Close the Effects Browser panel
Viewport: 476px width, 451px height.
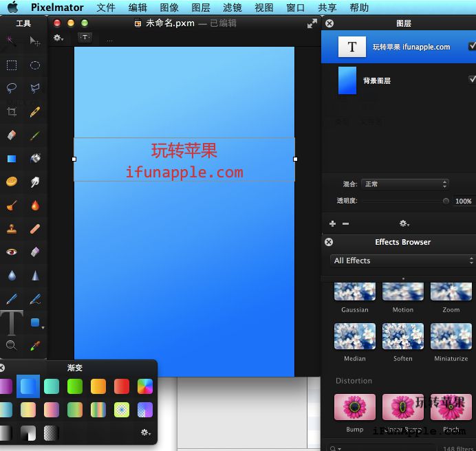(x=329, y=242)
